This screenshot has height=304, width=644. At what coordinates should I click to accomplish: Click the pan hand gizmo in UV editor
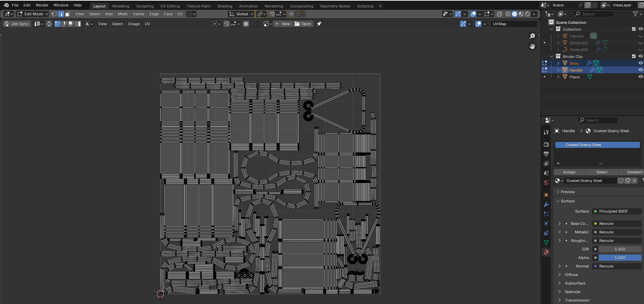[532, 46]
